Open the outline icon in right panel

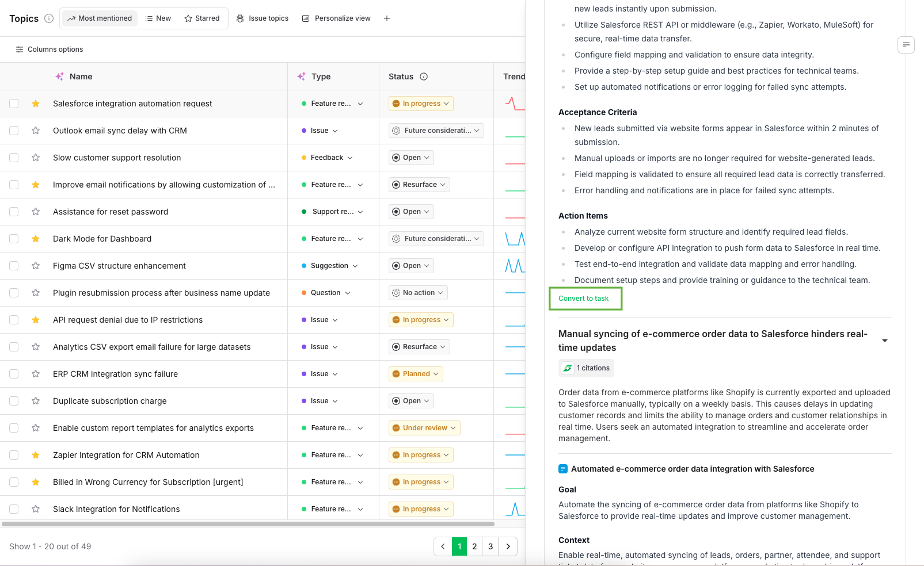coord(906,45)
